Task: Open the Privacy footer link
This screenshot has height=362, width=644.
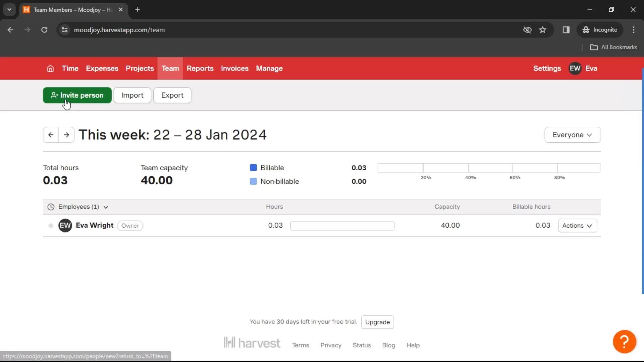Action: [331, 345]
